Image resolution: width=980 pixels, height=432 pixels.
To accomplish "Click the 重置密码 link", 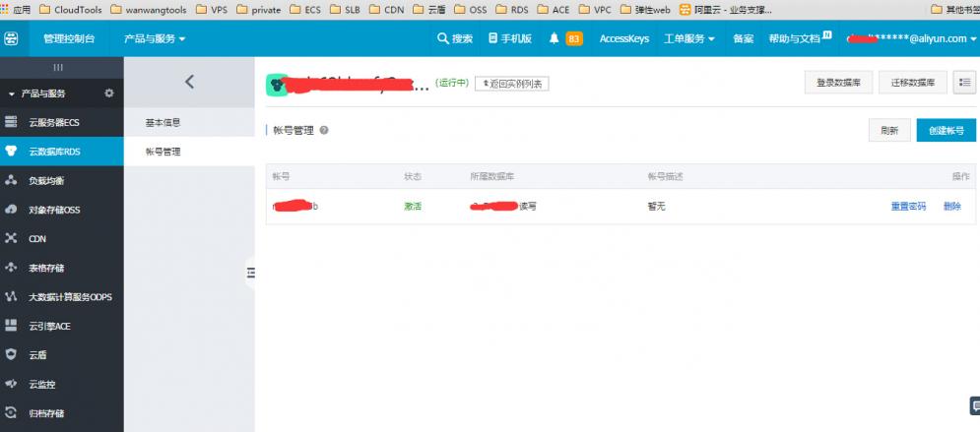I will 908,207.
